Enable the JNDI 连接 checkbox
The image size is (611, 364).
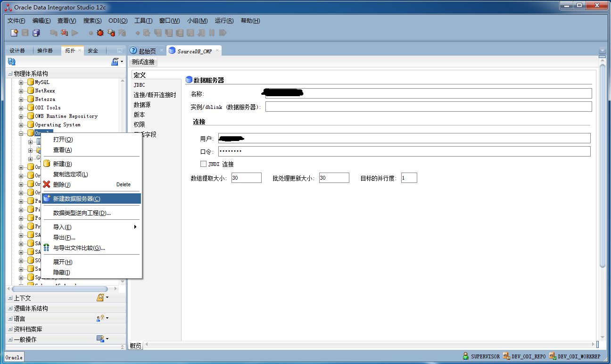pos(203,164)
